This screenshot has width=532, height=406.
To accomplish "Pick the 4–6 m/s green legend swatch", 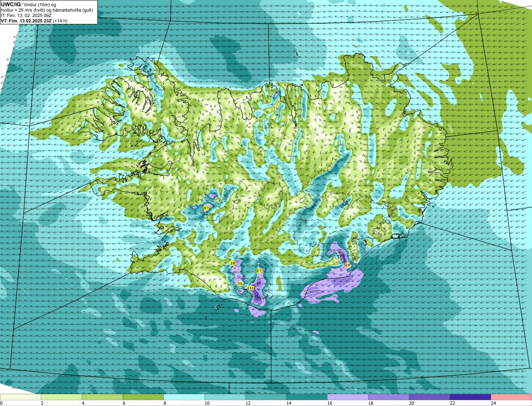I will click(x=103, y=397).
